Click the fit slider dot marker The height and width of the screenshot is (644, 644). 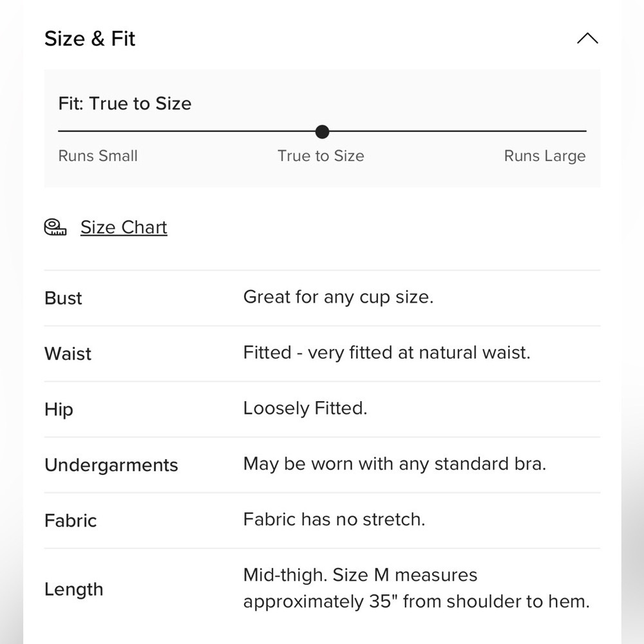point(323,132)
